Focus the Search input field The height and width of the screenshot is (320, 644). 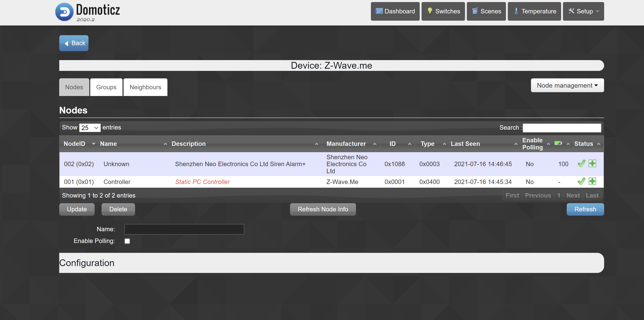click(x=562, y=128)
